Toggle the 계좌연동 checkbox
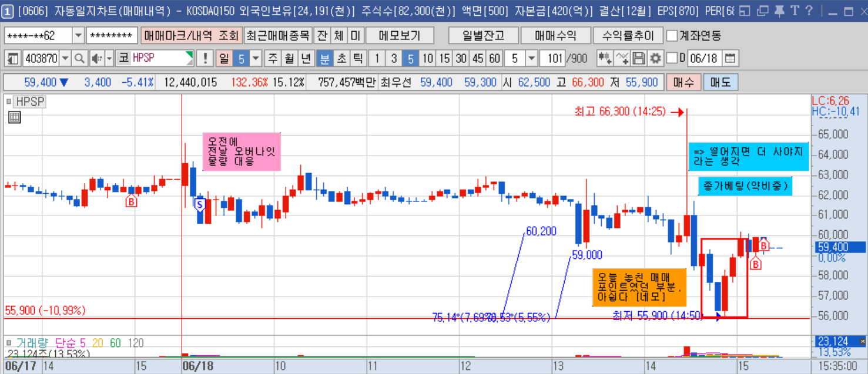Viewport: 868px width, 374px height. pyautogui.click(x=672, y=36)
